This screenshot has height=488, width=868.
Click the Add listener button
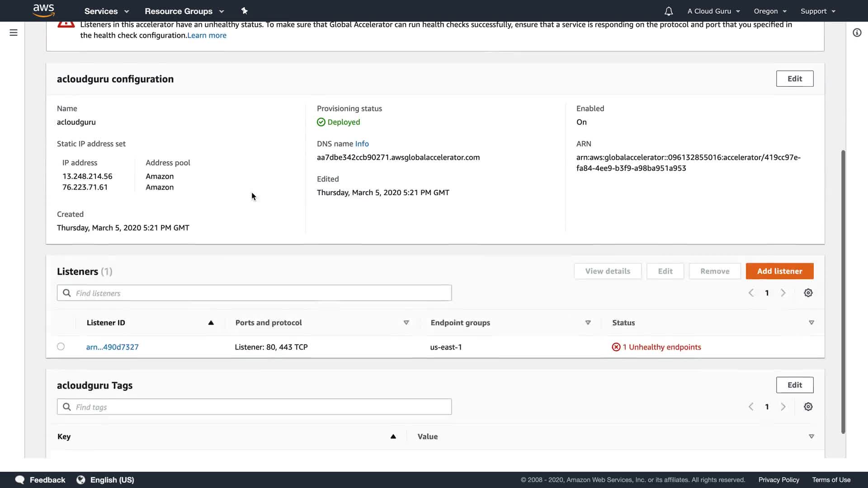[x=779, y=271]
